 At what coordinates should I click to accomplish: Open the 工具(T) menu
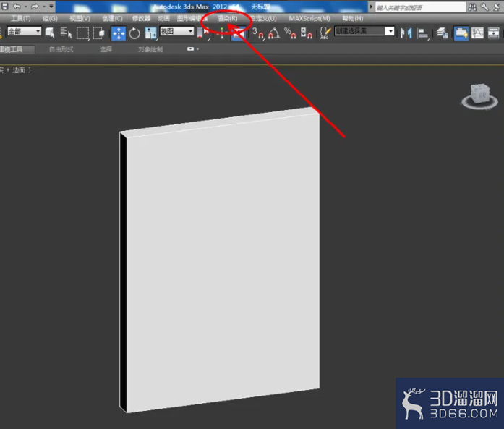(x=20, y=18)
